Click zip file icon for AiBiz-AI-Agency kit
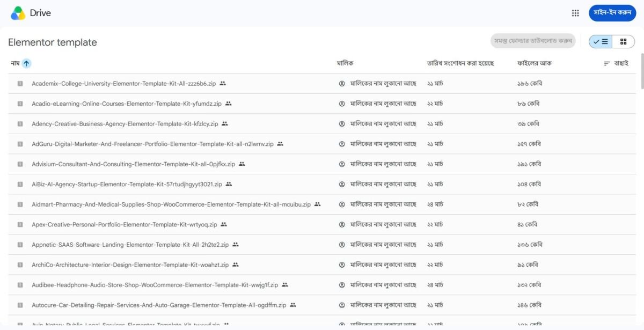This screenshot has width=644, height=330. click(20, 184)
